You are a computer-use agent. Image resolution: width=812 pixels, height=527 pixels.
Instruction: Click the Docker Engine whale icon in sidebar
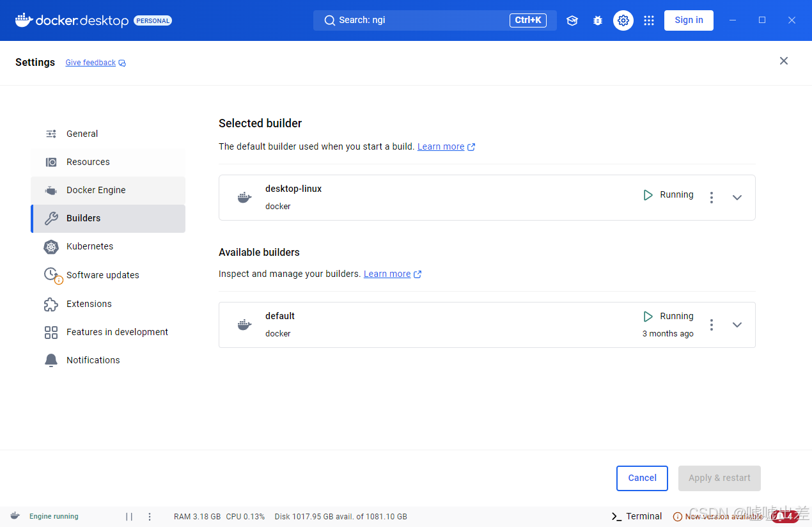point(51,191)
